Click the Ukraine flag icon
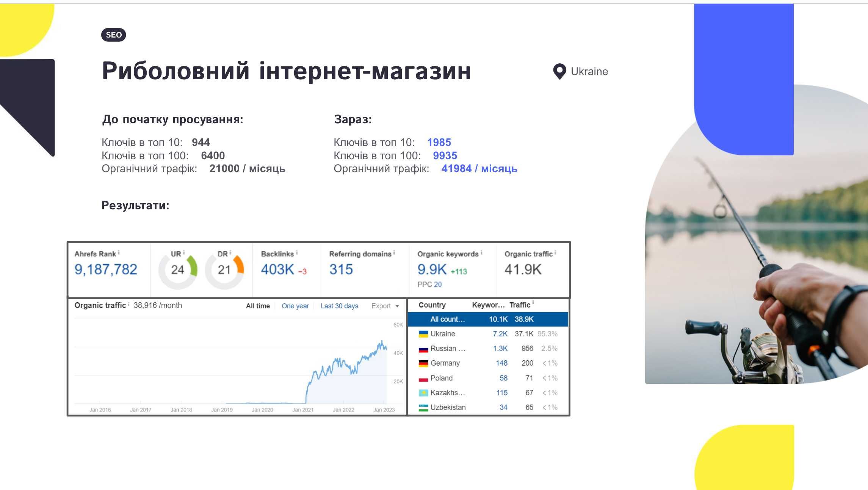 pyautogui.click(x=423, y=334)
